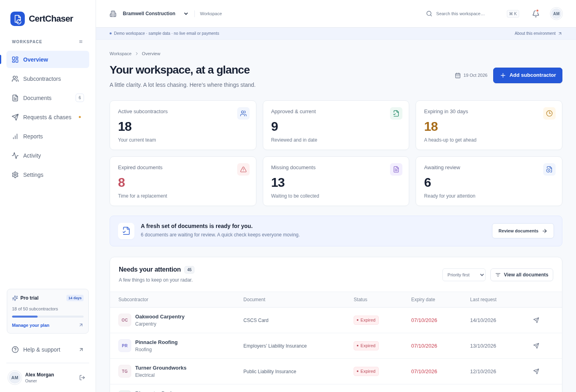Open Subcontractors in the sidebar

click(x=48, y=79)
